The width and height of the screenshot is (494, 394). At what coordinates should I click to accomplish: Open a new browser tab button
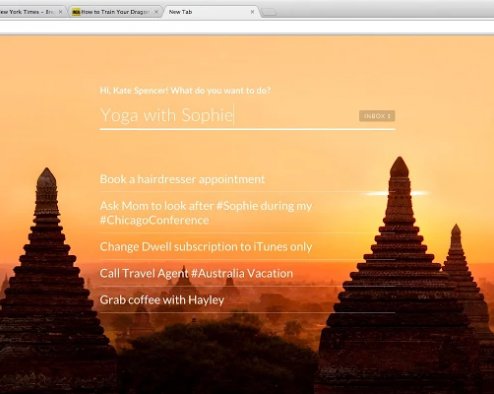269,12
